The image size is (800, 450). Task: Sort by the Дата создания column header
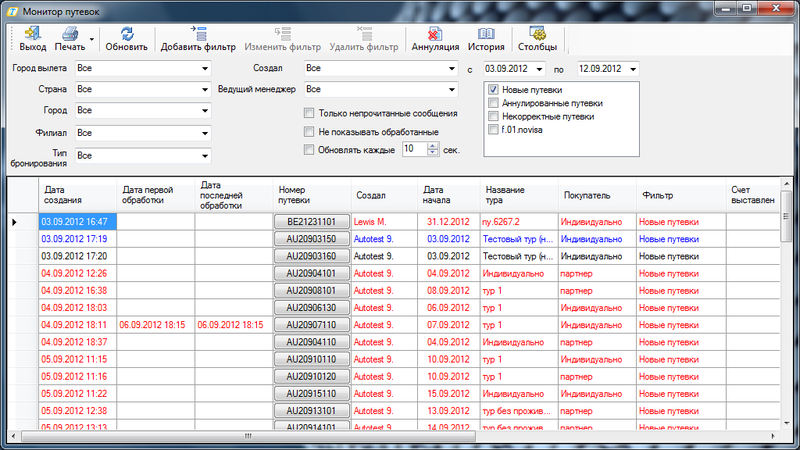(78, 194)
